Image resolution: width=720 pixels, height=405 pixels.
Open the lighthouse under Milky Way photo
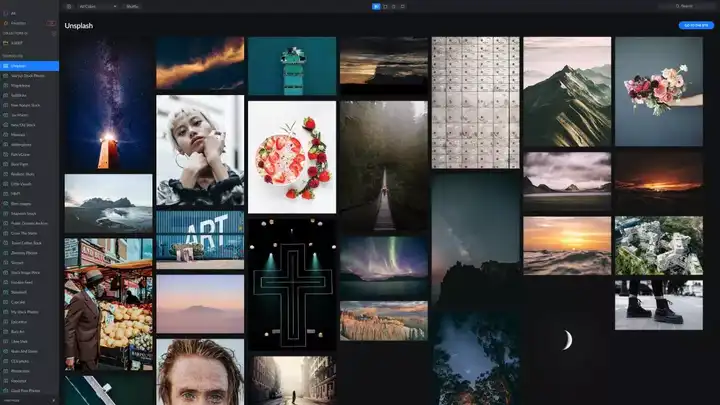pyautogui.click(x=108, y=103)
